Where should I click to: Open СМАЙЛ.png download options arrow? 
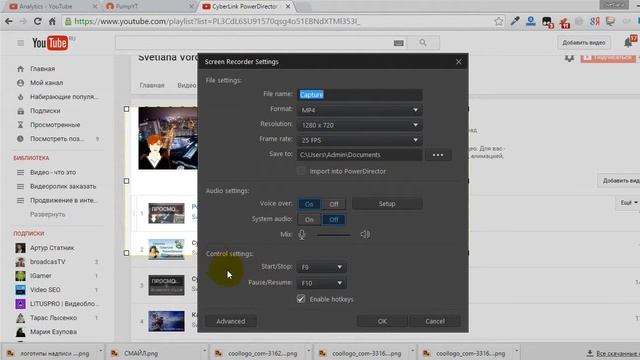coord(204,352)
